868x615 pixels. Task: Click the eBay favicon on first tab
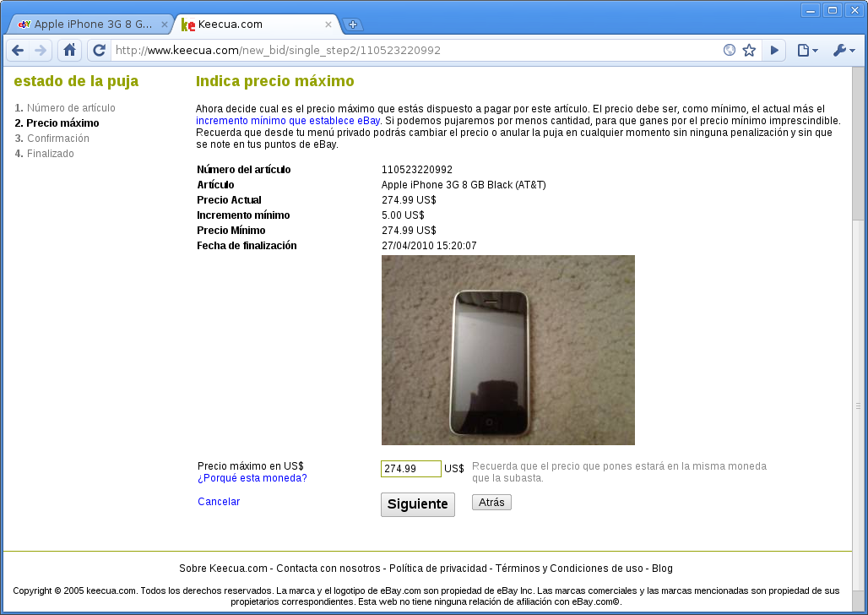click(24, 24)
